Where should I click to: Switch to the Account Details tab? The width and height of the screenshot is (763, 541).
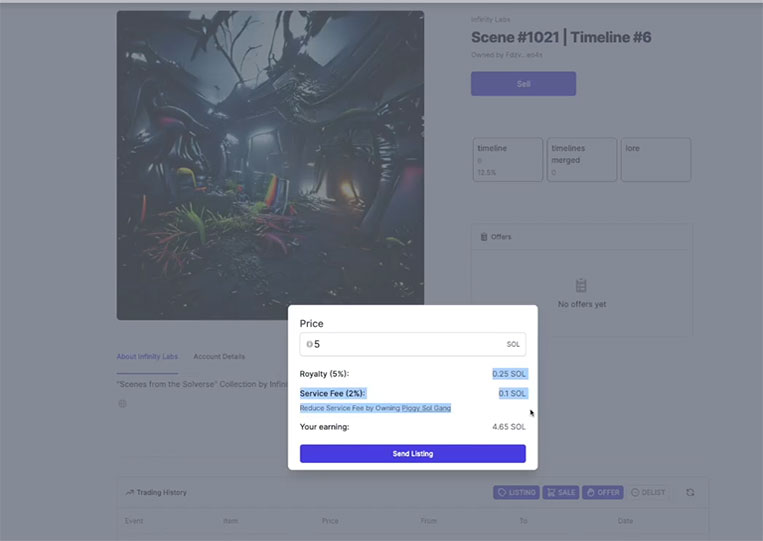click(x=219, y=357)
